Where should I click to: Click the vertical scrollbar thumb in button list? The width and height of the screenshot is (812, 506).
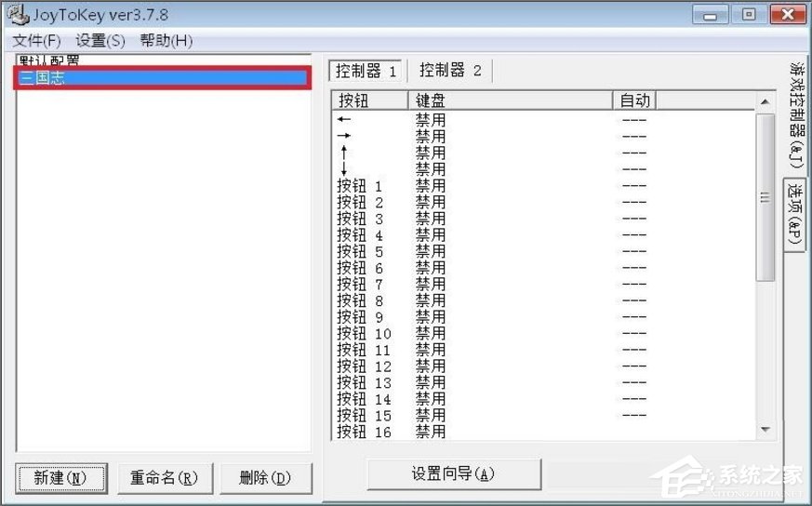765,197
